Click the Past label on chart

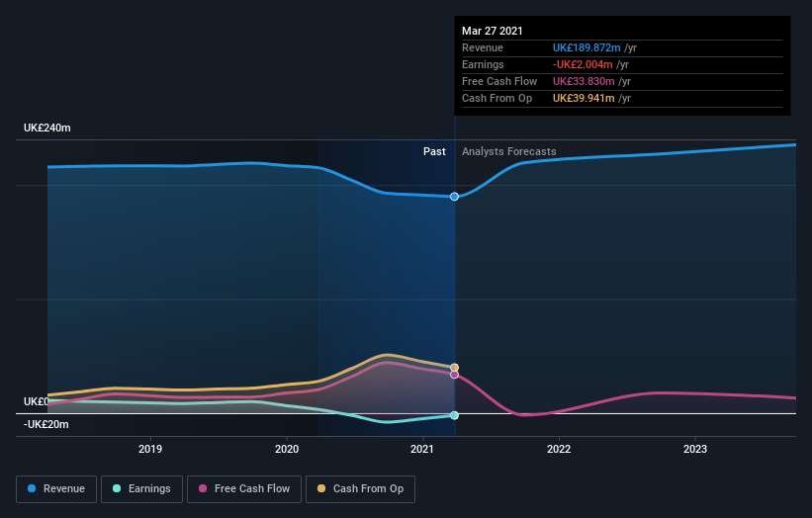point(434,151)
